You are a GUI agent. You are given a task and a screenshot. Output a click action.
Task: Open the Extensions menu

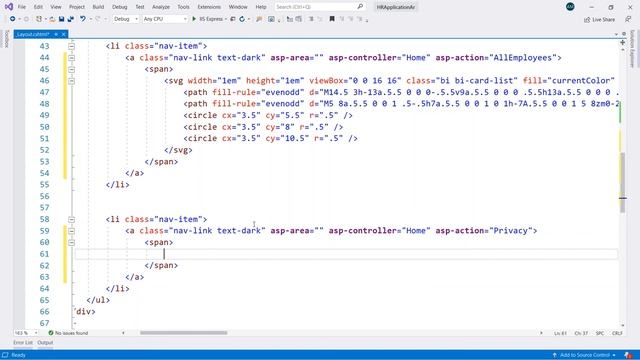point(209,7)
